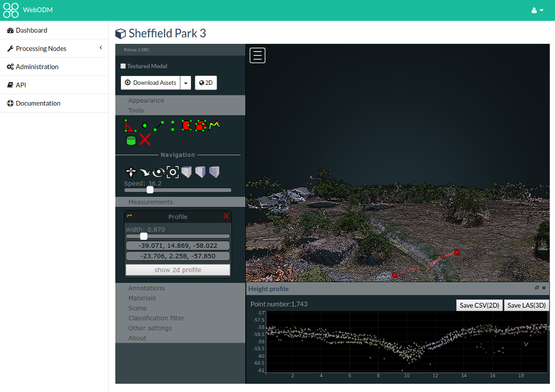Click the profile icon in Profile header
Viewport: 555px width, 392px height.
coord(129,215)
